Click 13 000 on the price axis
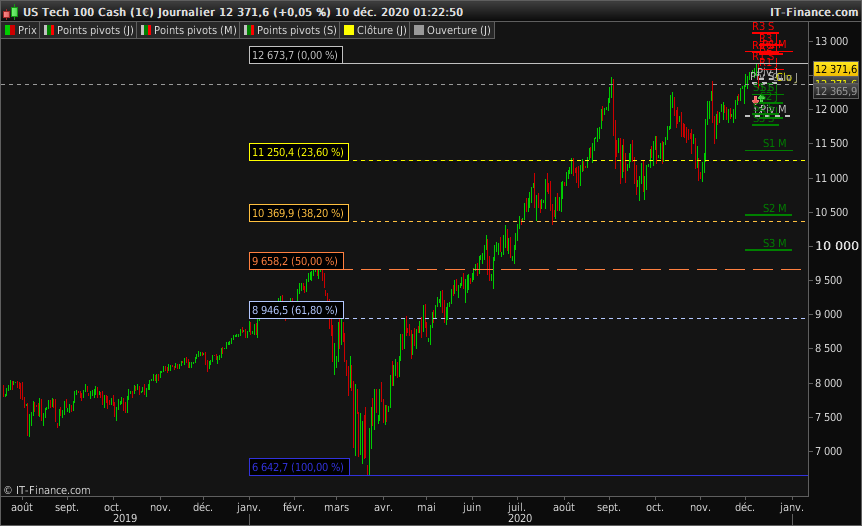Image resolution: width=862 pixels, height=526 pixels. 831,41
